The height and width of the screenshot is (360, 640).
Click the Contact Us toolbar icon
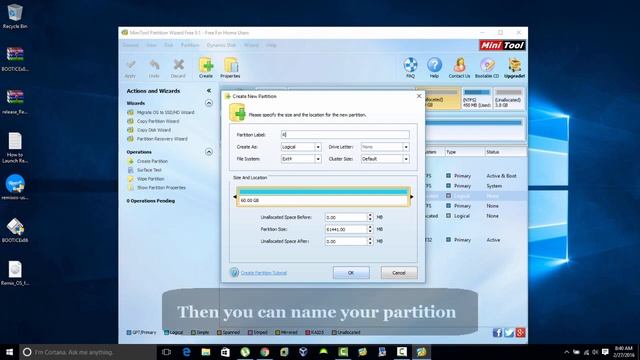coord(459,68)
